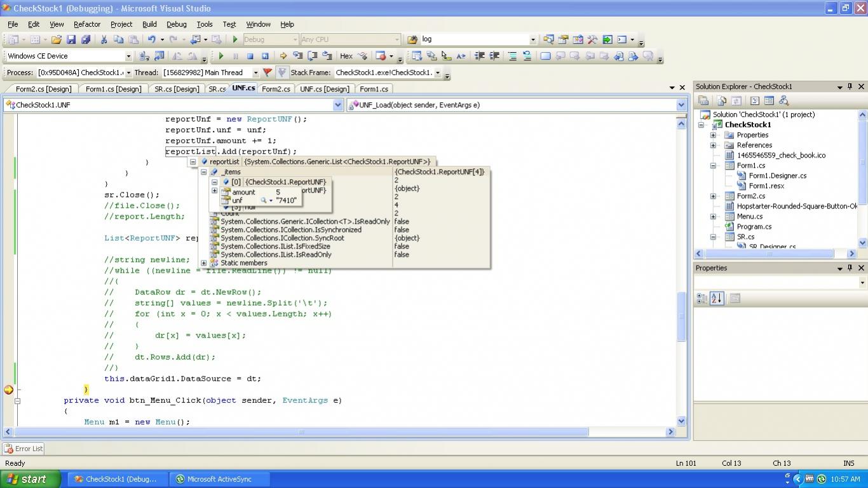The width and height of the screenshot is (868, 488).
Task: Open the Windows CE Device dropdown
Action: pos(128,56)
